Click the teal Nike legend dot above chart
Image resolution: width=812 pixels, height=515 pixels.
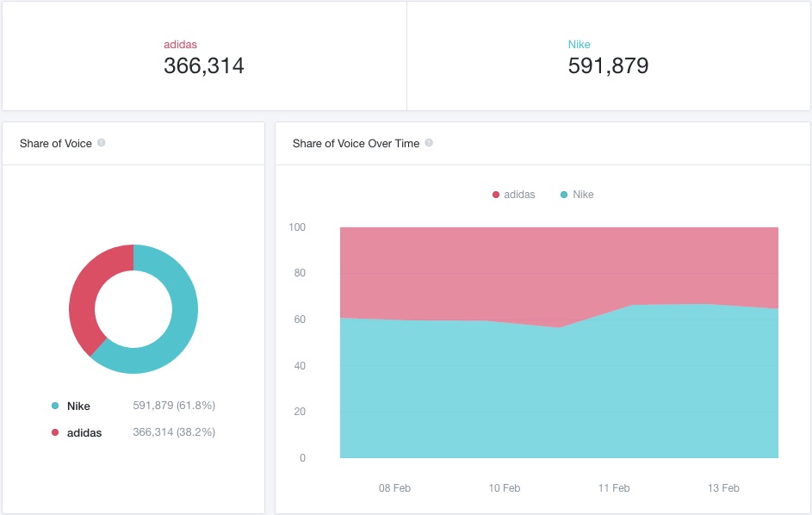[564, 195]
